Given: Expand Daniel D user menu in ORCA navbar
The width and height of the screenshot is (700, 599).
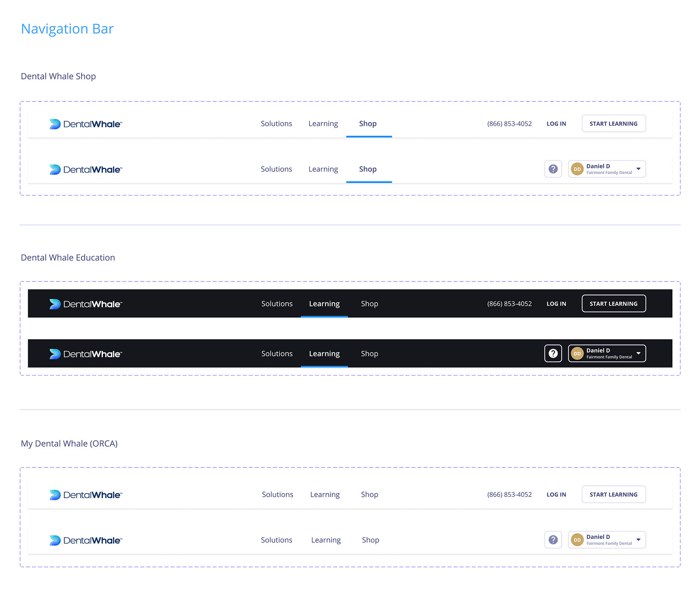Looking at the screenshot, I should [x=638, y=540].
